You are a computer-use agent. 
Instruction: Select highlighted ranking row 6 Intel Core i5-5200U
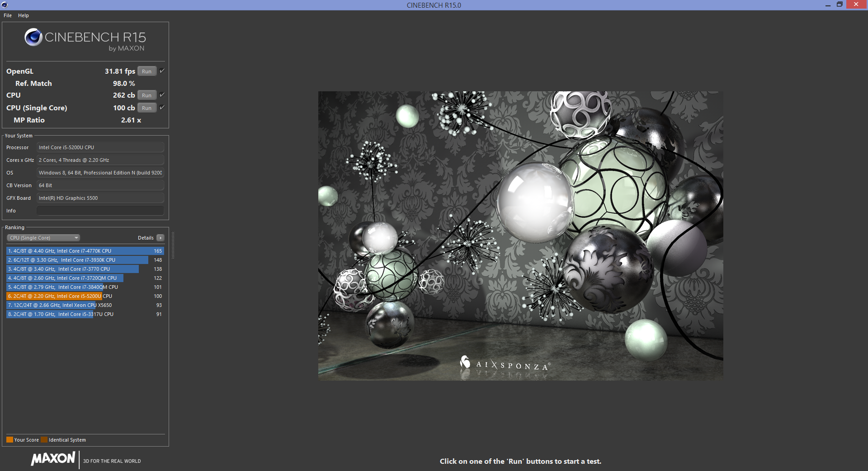point(85,296)
